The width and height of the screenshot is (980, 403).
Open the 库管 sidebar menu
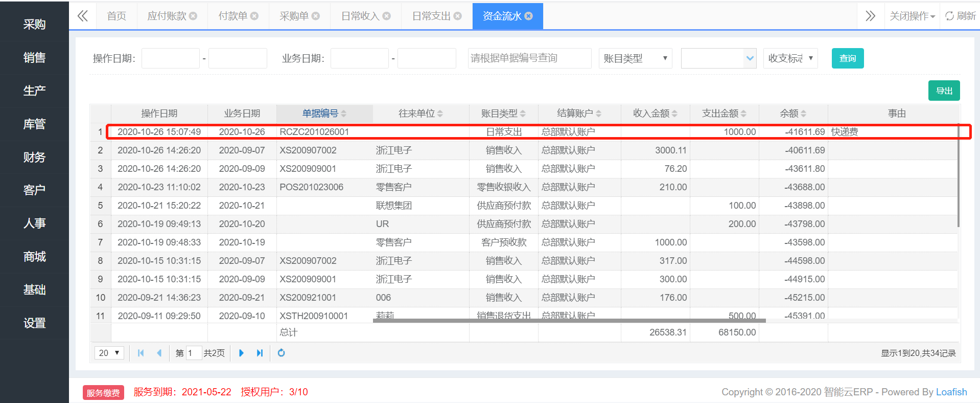pyautogui.click(x=34, y=124)
